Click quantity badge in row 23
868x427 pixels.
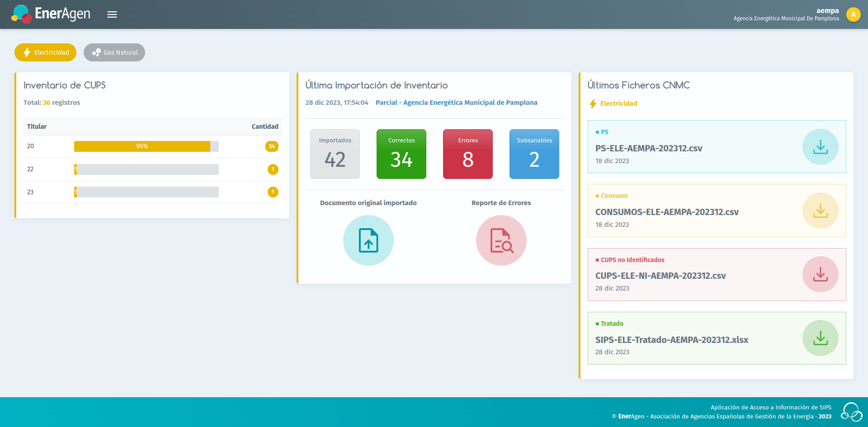[x=273, y=192]
